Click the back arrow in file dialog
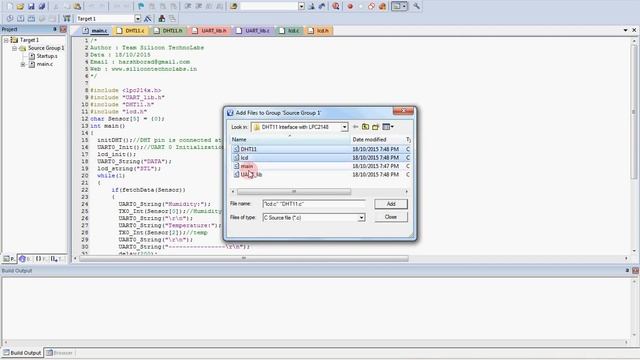 coord(355,127)
